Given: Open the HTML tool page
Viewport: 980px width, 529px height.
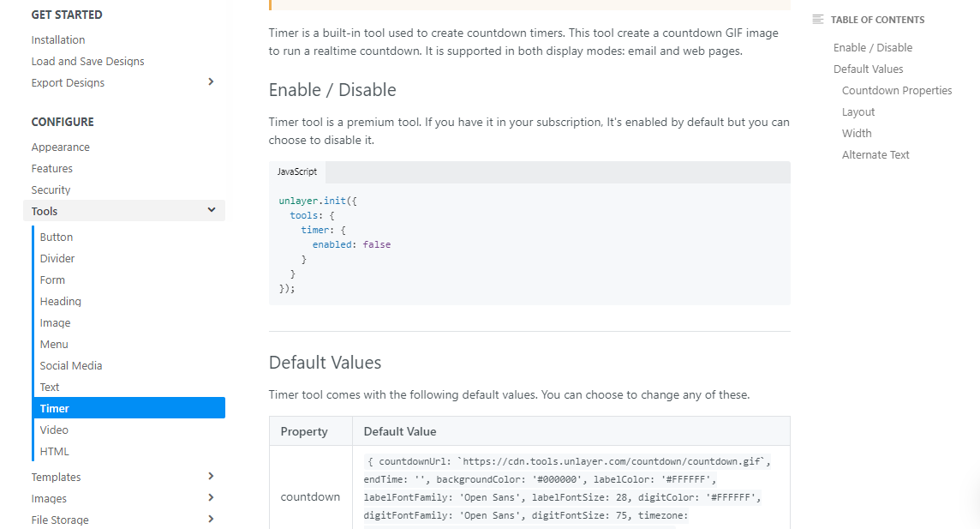Looking at the screenshot, I should (x=54, y=452).
